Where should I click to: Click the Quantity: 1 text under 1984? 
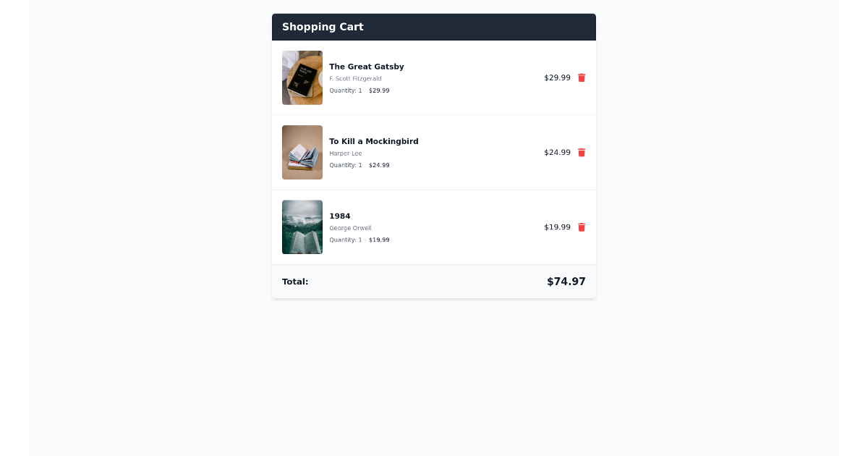pyautogui.click(x=345, y=240)
